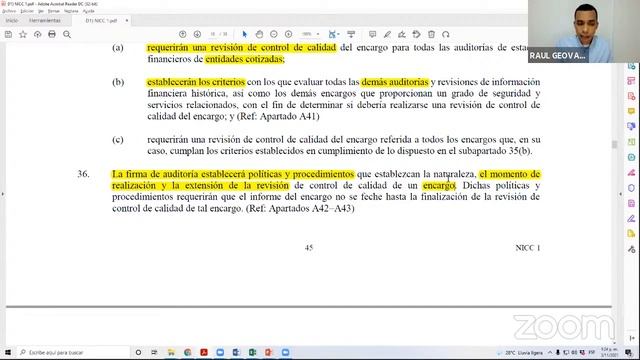Image resolution: width=640 pixels, height=360 pixels.
Task: Open the green scan sidebar tool
Action: pos(631,142)
